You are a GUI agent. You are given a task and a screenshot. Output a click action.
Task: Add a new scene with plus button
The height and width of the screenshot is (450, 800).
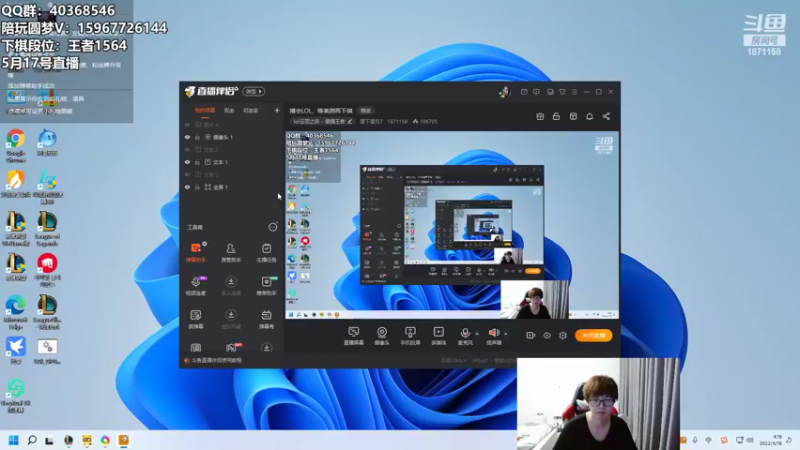coord(277,110)
